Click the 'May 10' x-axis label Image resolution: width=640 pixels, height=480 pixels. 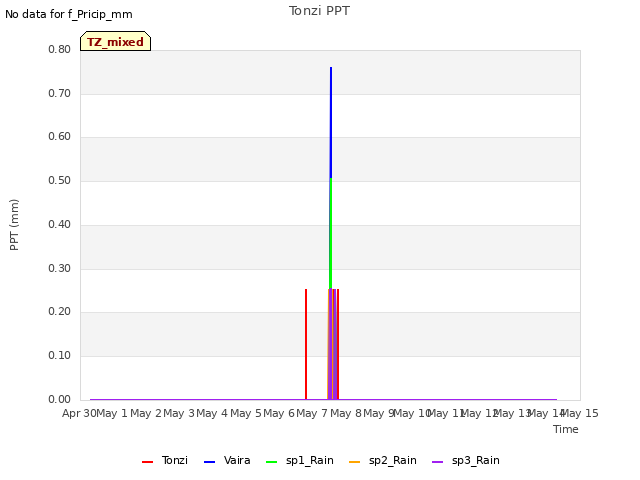point(412,413)
